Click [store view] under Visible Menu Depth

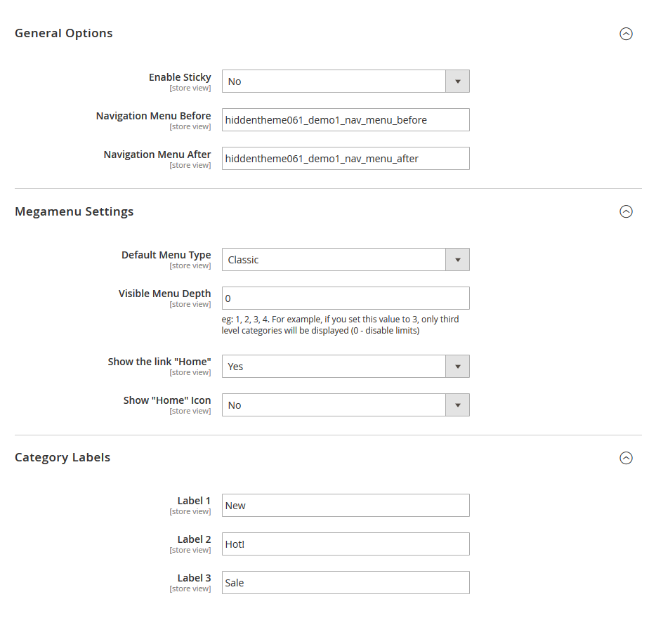tap(190, 303)
